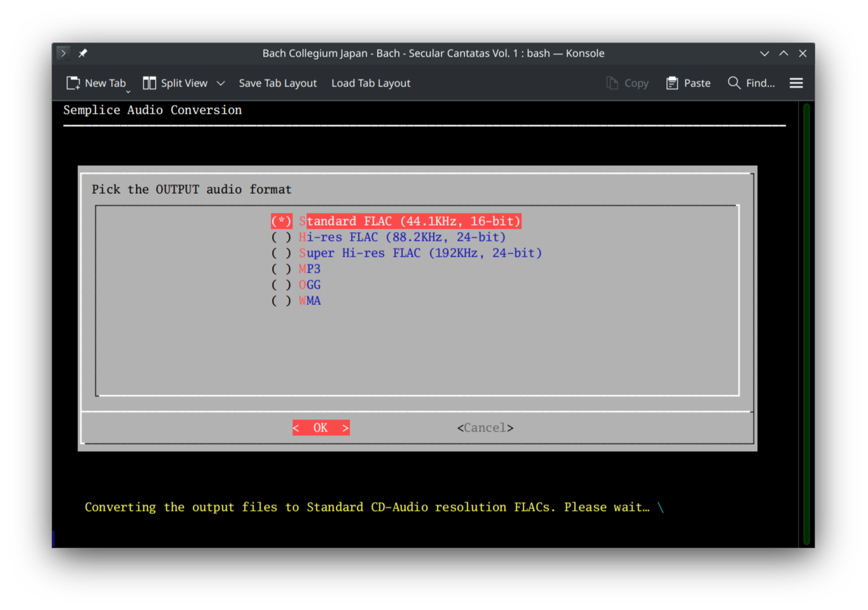Open a New Tab using the toolbar icon

(72, 83)
